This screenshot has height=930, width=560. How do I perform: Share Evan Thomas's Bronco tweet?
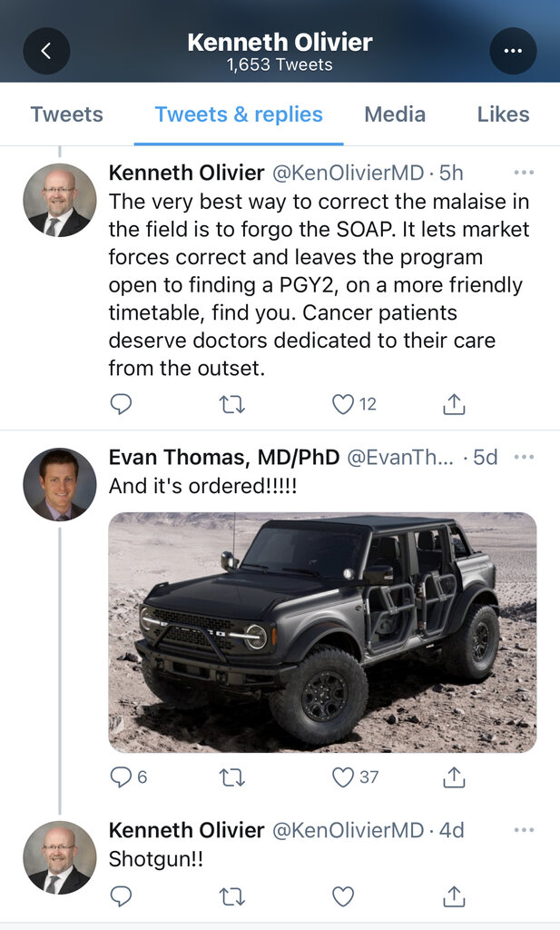(454, 777)
